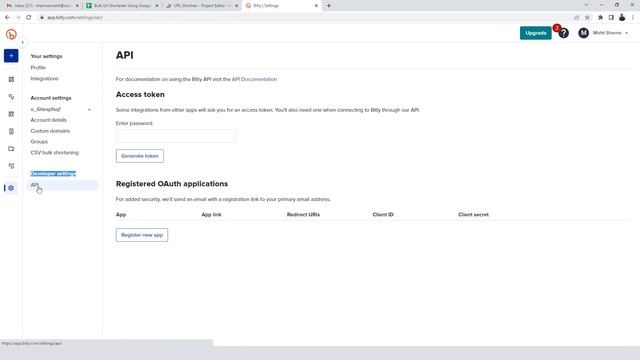
Task: Open Integrations settings
Action: click(44, 78)
